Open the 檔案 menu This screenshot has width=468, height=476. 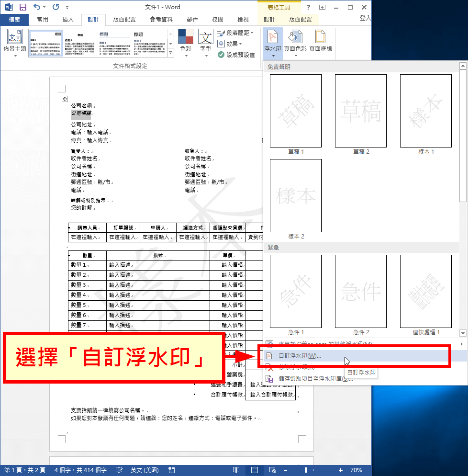(x=14, y=20)
